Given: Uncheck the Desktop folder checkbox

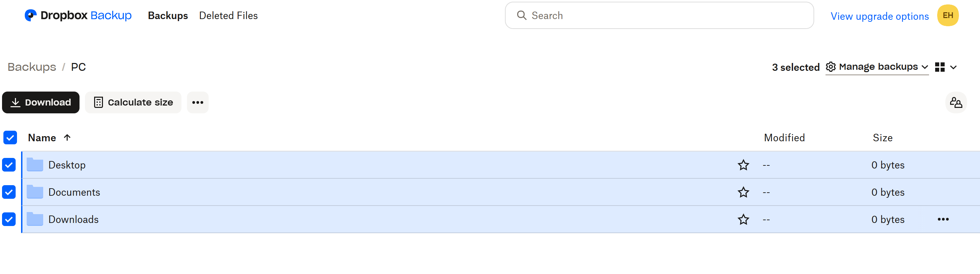Looking at the screenshot, I should click(x=9, y=165).
